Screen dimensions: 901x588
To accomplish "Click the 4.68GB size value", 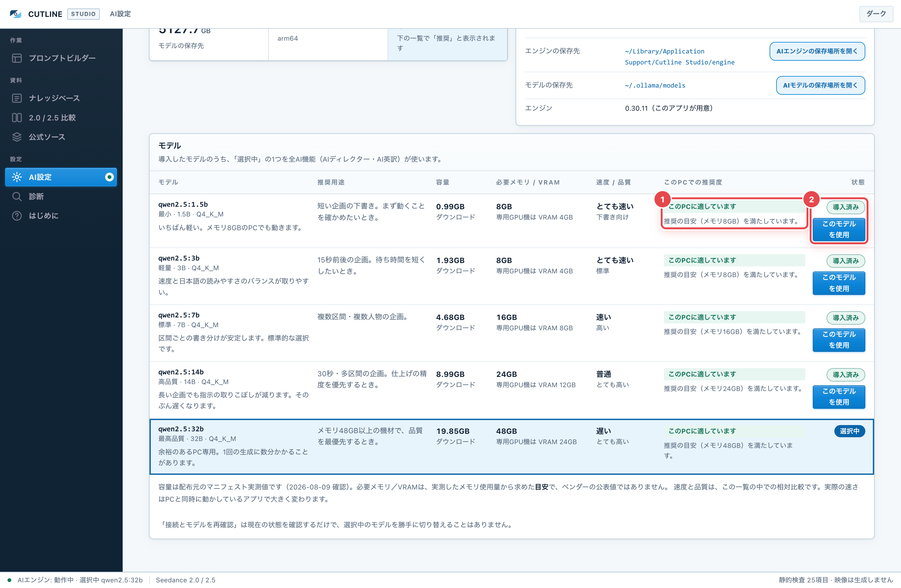I will pyautogui.click(x=450, y=317).
